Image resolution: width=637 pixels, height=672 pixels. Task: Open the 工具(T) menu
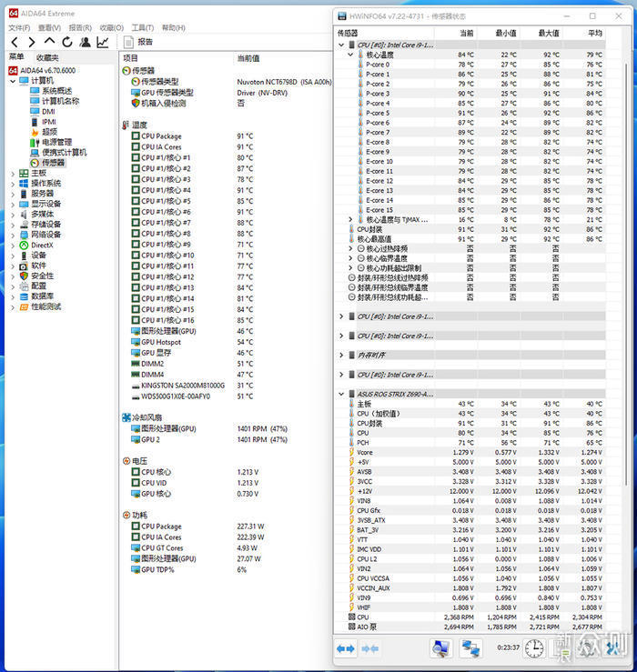142,28
